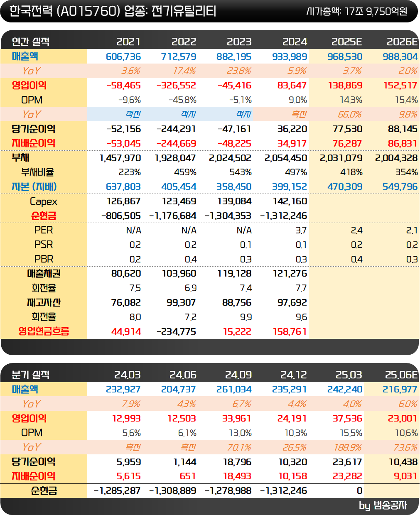420x515 pixels.
Task: Click quarterly controlling net income '651'
Action: pos(188,476)
